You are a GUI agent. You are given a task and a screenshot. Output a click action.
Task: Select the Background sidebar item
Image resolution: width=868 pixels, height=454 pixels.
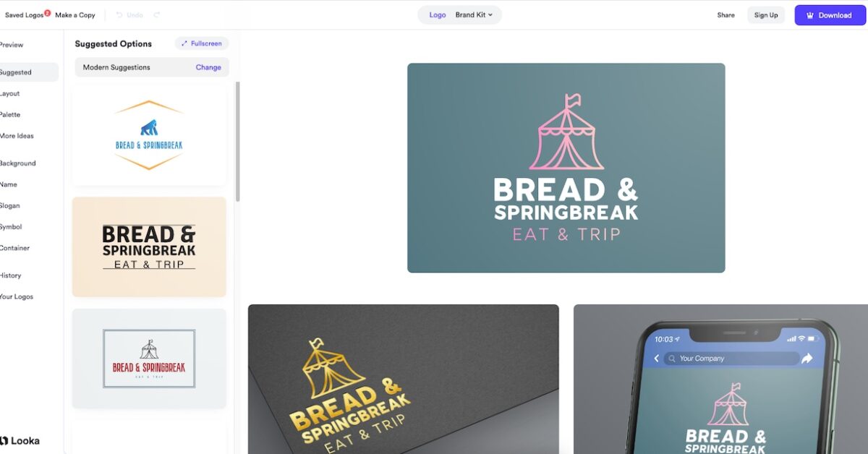(17, 163)
